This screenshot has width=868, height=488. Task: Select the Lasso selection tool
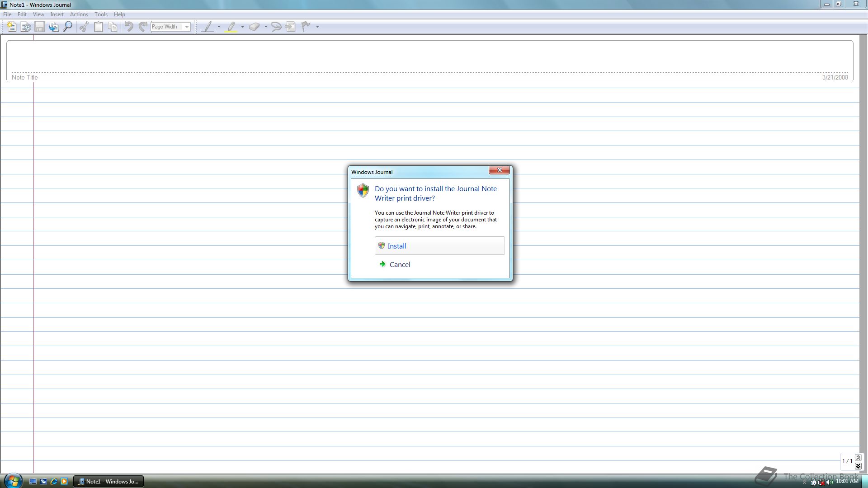(x=276, y=27)
